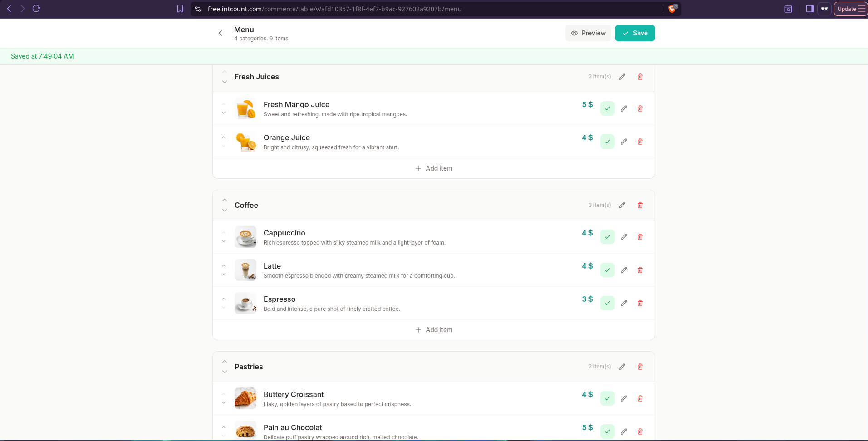Edit the Buttery Croissant item
This screenshot has width=868, height=441.
[x=624, y=398]
